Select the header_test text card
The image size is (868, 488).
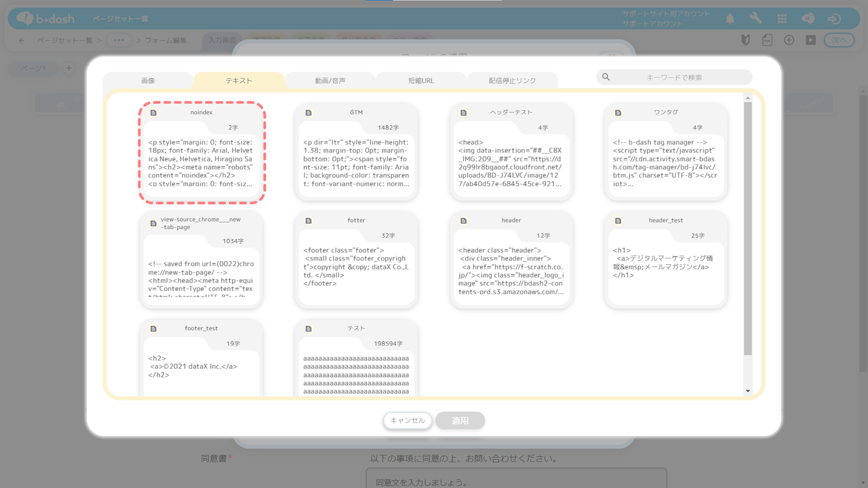[666, 260]
